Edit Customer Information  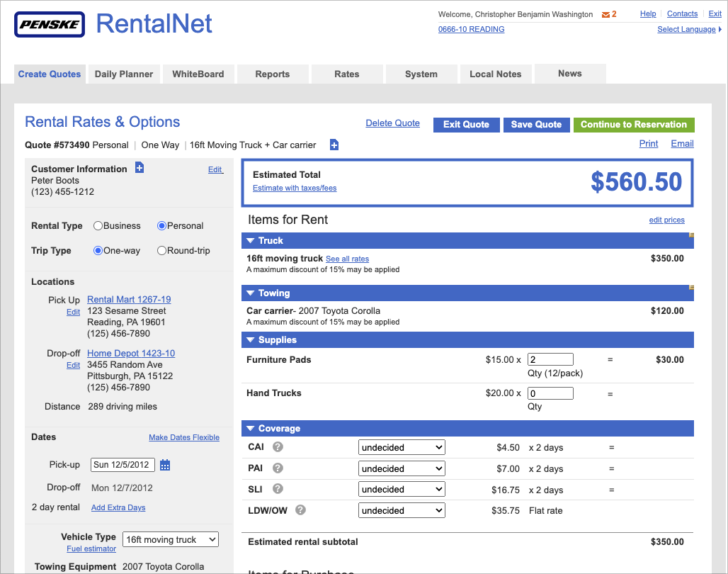(x=215, y=169)
